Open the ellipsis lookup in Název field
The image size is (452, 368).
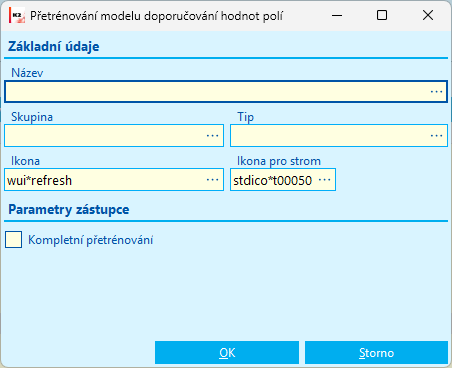coord(436,92)
